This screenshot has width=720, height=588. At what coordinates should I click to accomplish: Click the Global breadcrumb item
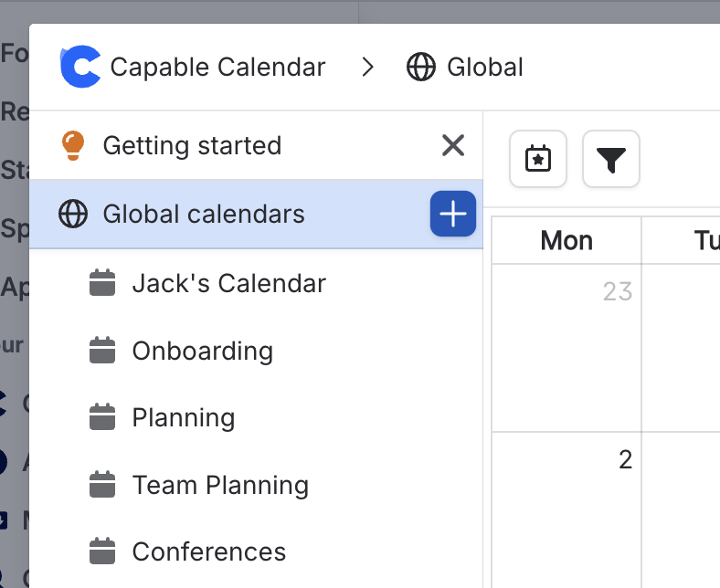484,68
